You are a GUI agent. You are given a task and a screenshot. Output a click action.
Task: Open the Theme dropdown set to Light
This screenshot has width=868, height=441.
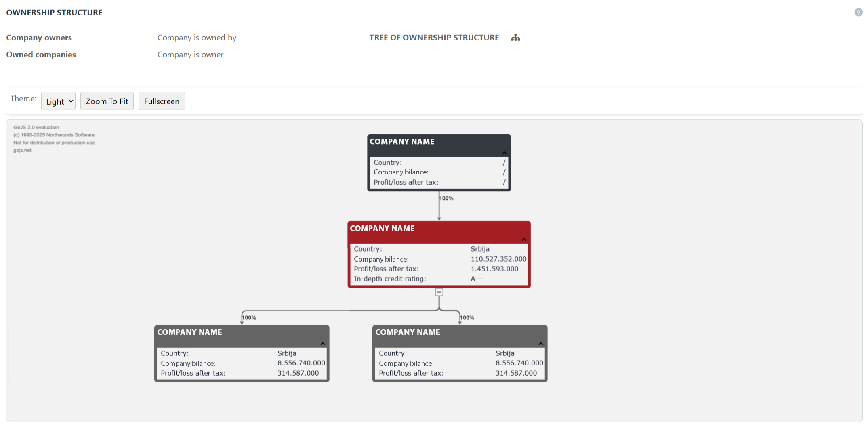tap(58, 101)
